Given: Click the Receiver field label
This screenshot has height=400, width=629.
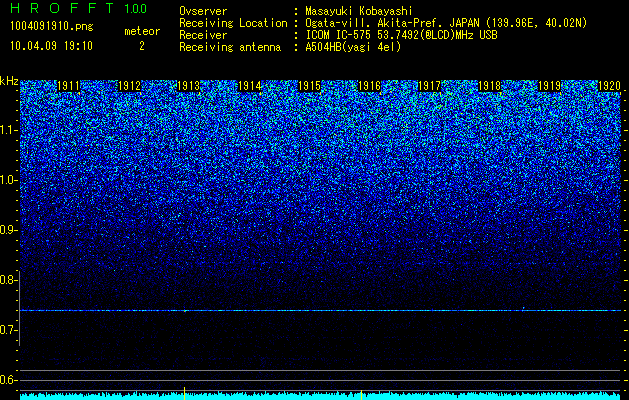Looking at the screenshot, I should coord(203,35).
